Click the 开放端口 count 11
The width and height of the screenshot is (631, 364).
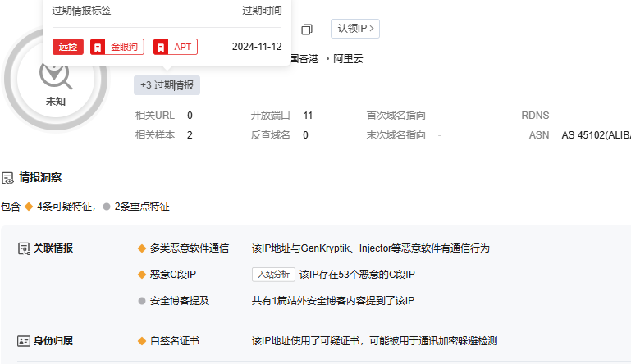tap(308, 116)
